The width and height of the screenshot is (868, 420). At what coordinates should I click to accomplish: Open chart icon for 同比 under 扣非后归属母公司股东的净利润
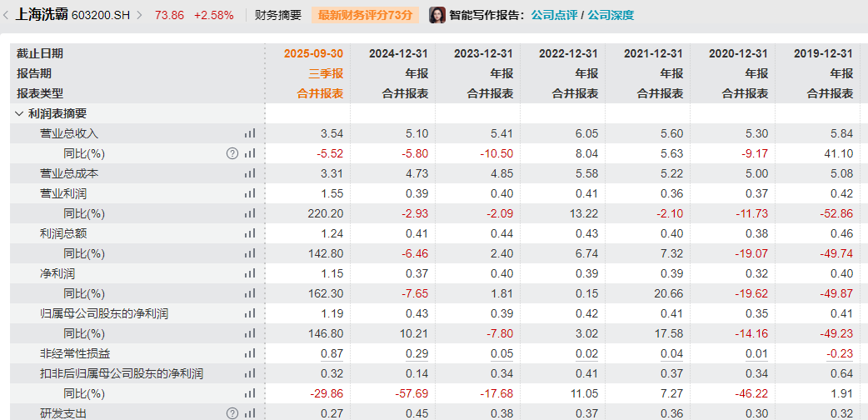(x=250, y=394)
